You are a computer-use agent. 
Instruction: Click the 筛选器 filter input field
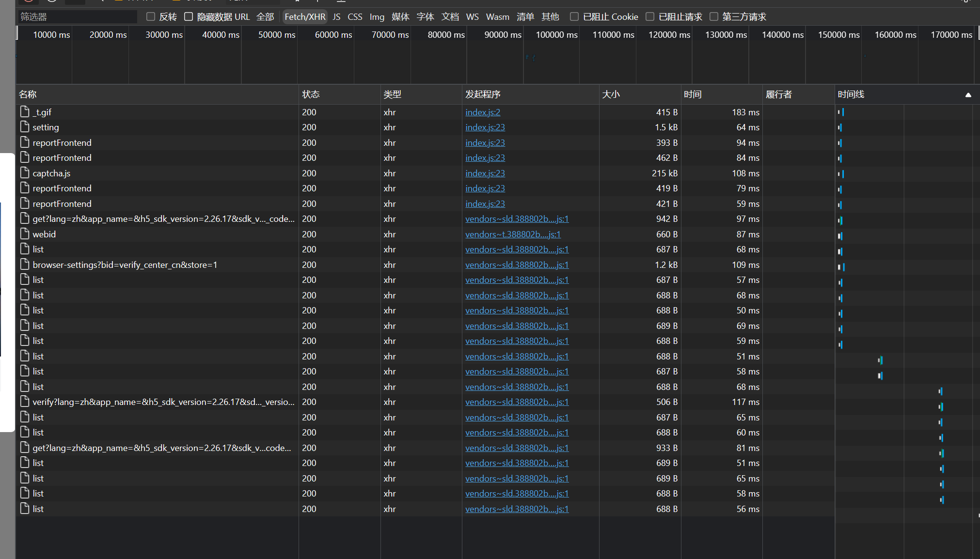coord(78,17)
